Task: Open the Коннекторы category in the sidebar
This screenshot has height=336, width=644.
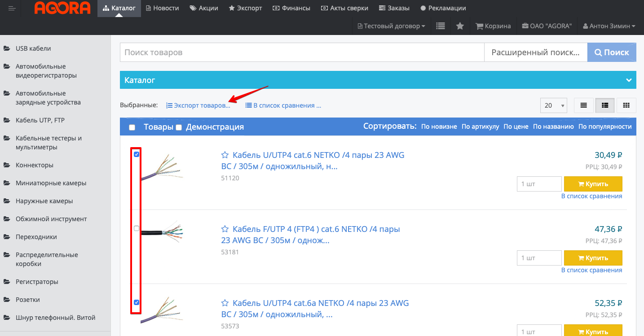Action: click(35, 165)
